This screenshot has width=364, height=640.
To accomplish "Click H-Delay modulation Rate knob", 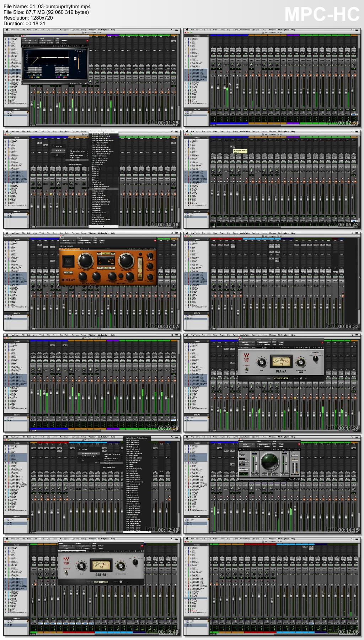I will [x=96, y=276].
